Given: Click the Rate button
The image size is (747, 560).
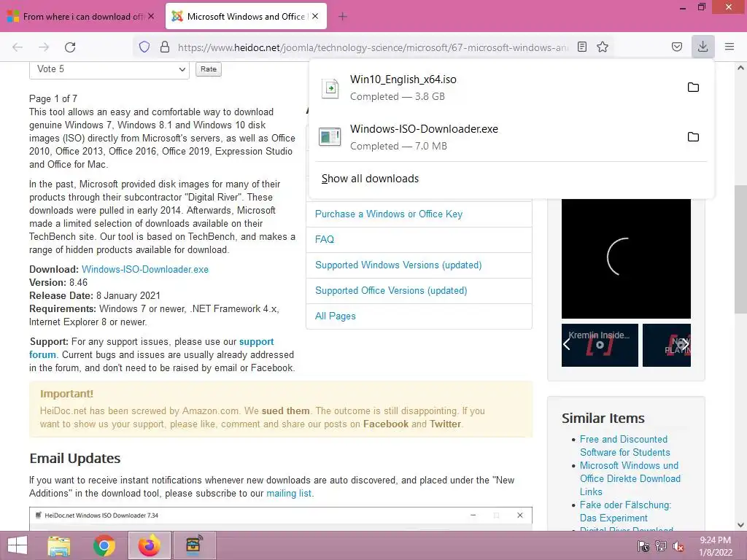Looking at the screenshot, I should click(x=209, y=69).
